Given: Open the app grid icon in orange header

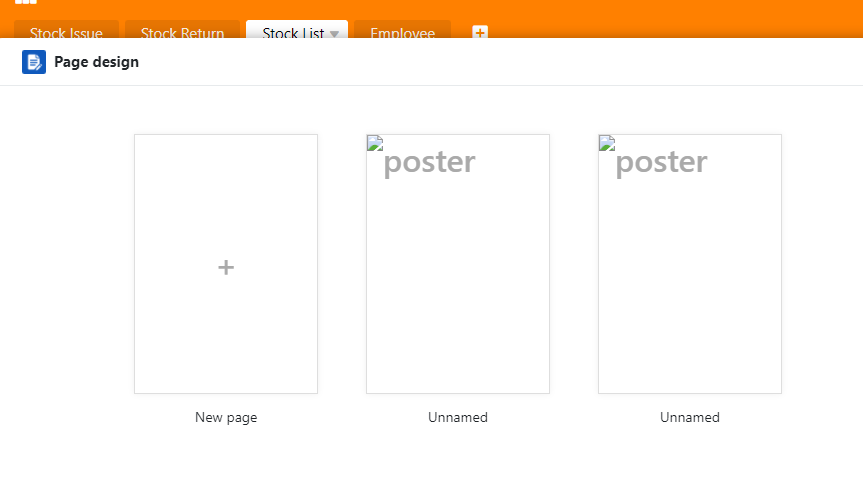Looking at the screenshot, I should coord(25,3).
